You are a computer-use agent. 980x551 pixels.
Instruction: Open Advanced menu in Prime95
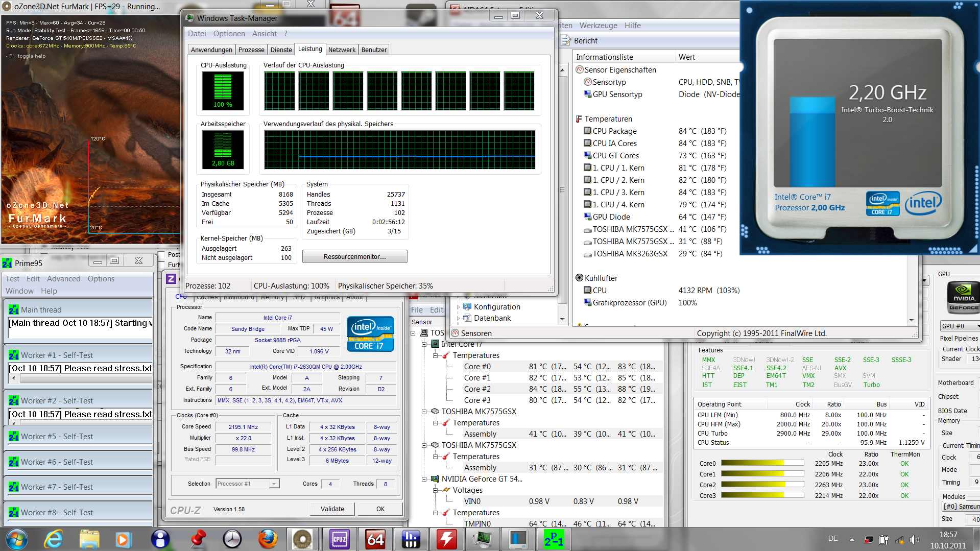pos(64,279)
